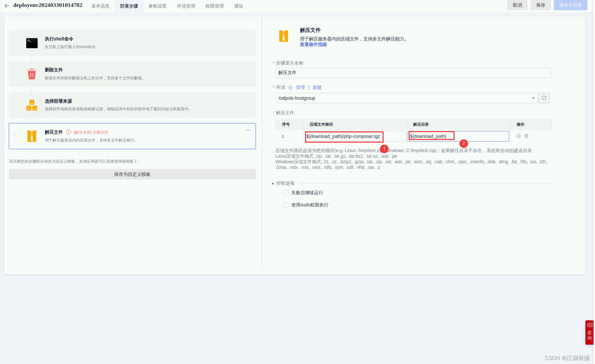The image size is (595, 364).
Task: Switch to the 环境管理 tab
Action: pos(186,6)
